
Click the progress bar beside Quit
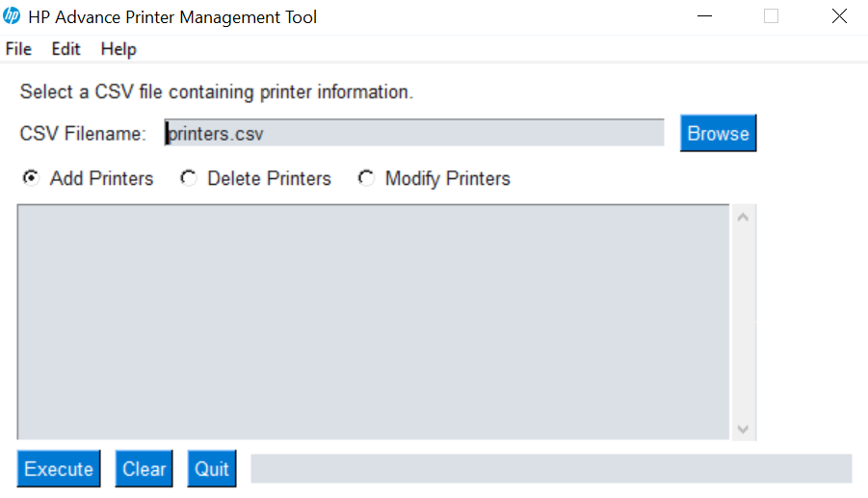coord(551,469)
